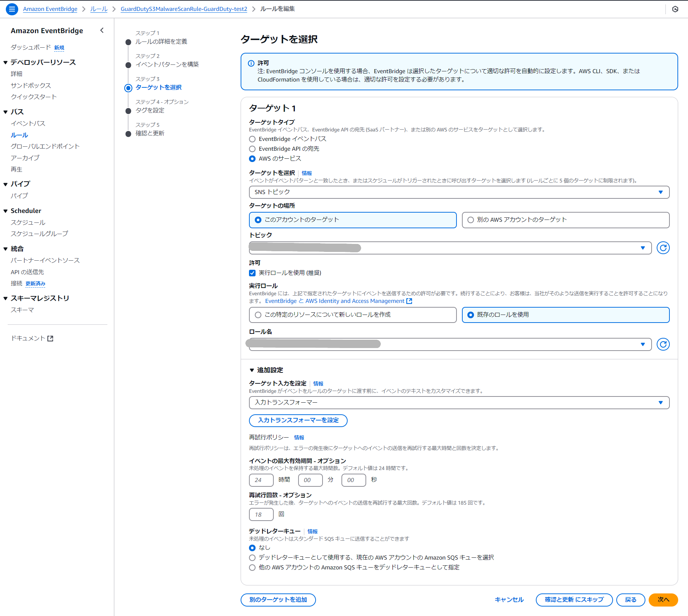Collapse the Amazon EventBridge sidebar

point(102,31)
